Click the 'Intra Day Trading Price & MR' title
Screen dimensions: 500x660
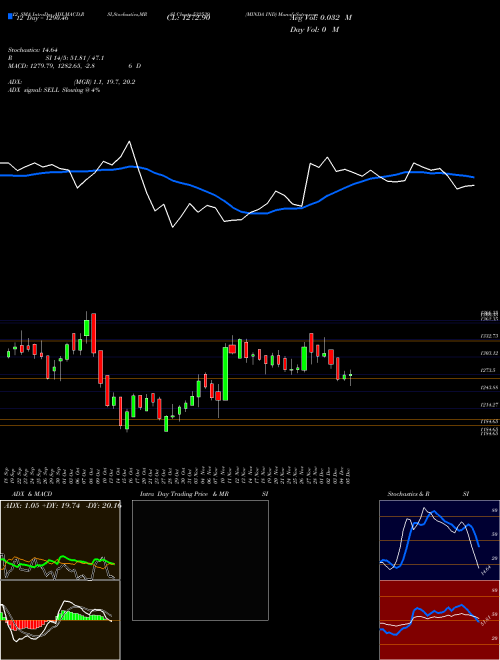[184, 494]
